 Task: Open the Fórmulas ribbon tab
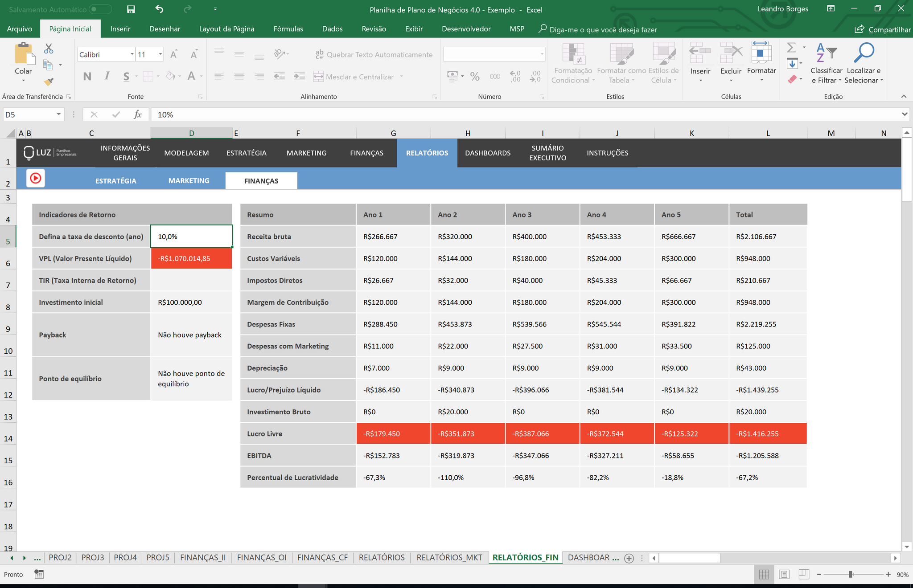tap(288, 29)
